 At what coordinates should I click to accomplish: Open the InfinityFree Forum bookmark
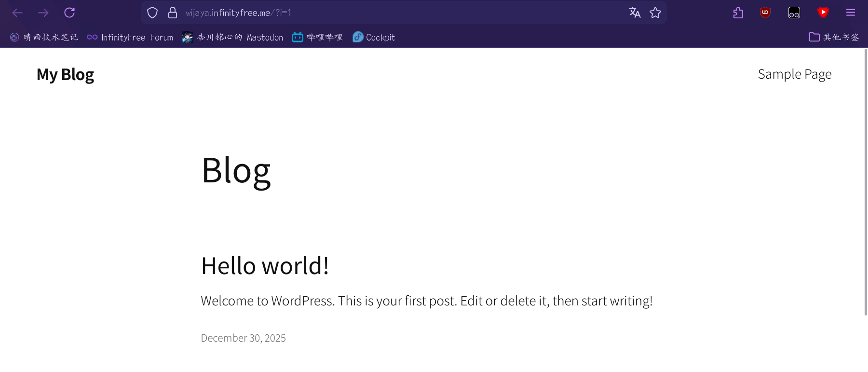(130, 37)
